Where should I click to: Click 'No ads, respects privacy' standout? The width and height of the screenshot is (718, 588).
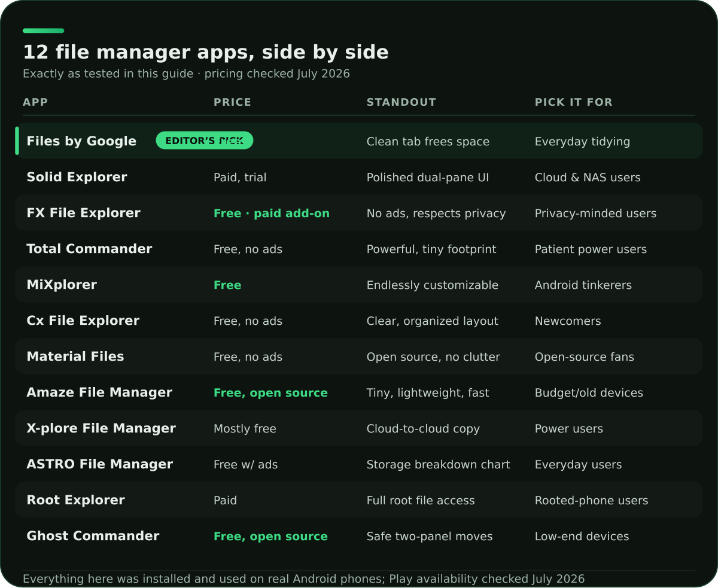click(436, 214)
